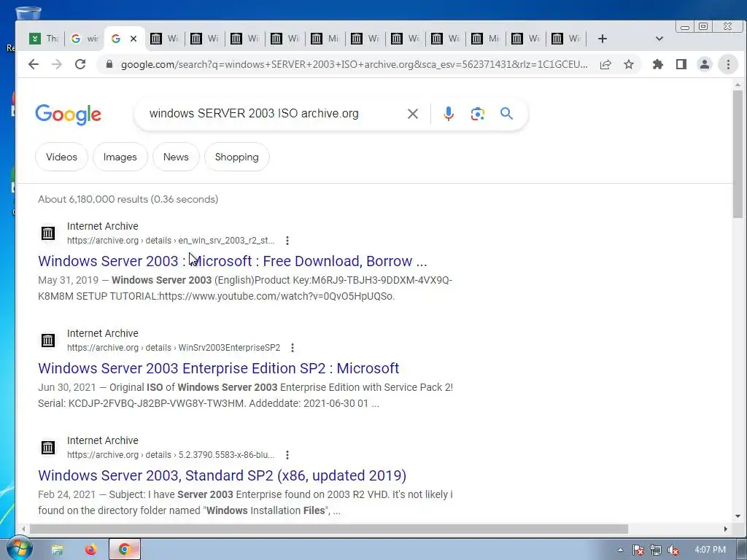The image size is (747, 560).
Task: Click the Internet Archive favicon beside 5.2.3790.5583 result
Action: 48,448
